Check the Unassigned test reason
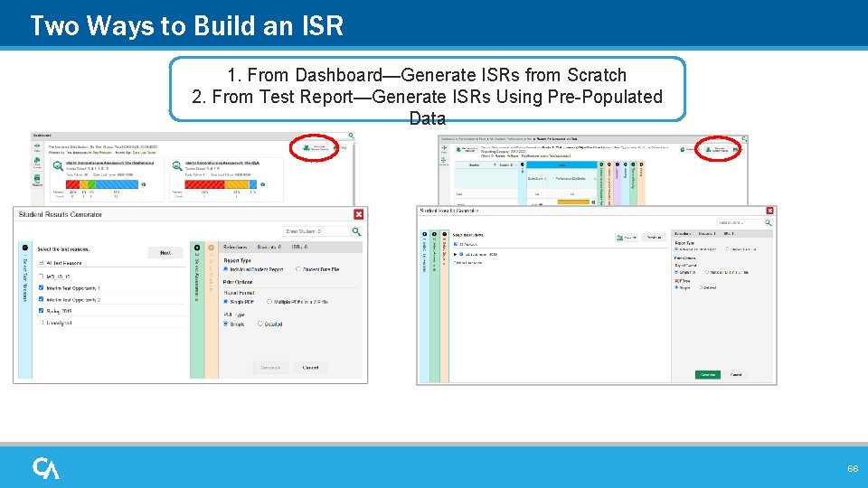Screen dimensions: 868x488 click(x=41, y=322)
